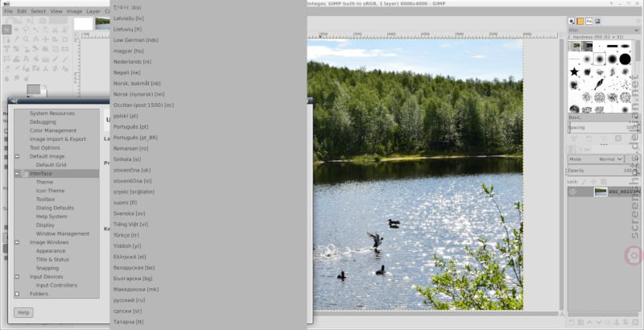Image resolution: width=644 pixels, height=330 pixels.
Task: Choose Svenska [sv] from language list
Action: (129, 213)
